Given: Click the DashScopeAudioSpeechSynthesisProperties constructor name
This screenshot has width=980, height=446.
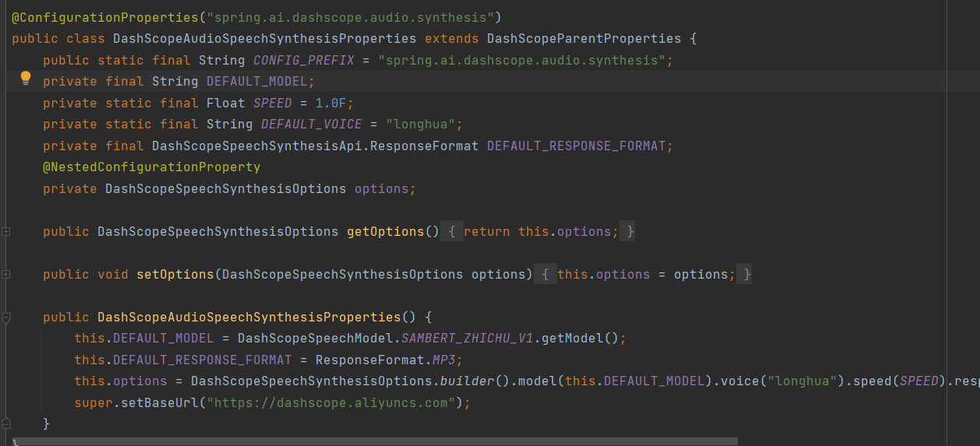Looking at the screenshot, I should [x=249, y=317].
